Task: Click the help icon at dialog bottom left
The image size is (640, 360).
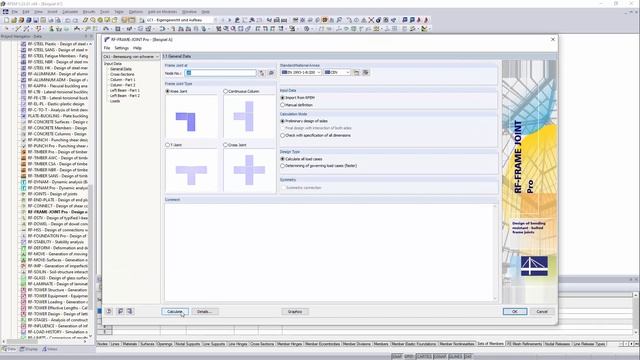Action: (109, 311)
